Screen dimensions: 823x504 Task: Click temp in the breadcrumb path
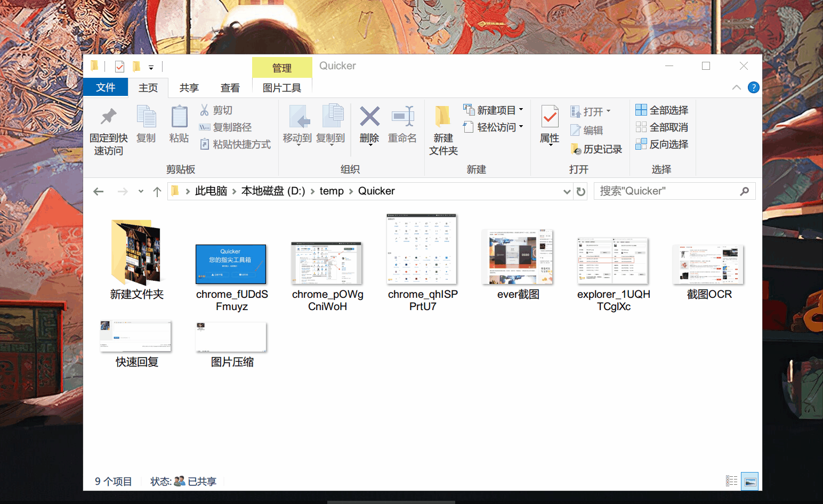(x=332, y=191)
